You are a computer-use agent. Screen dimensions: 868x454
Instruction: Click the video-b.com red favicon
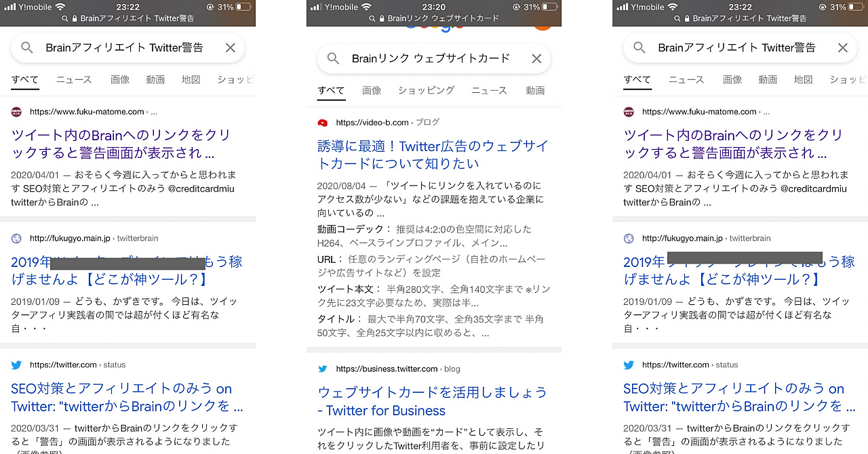point(323,123)
